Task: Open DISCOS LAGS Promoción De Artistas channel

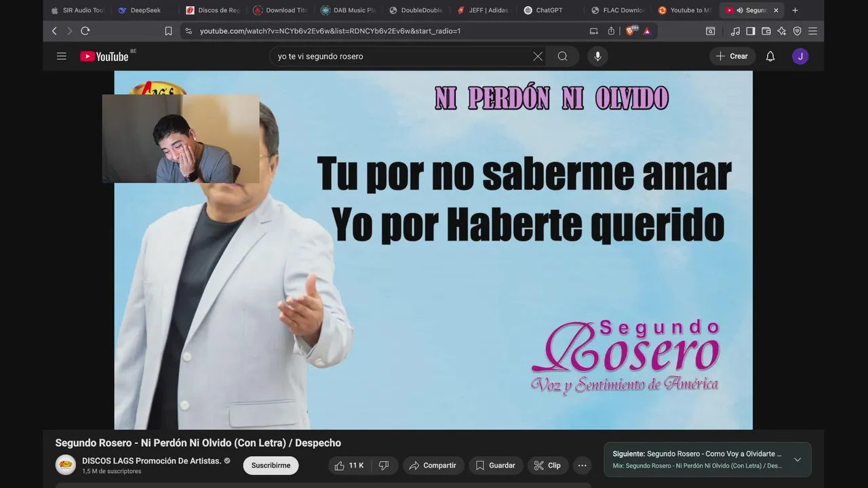Action: 152,461
